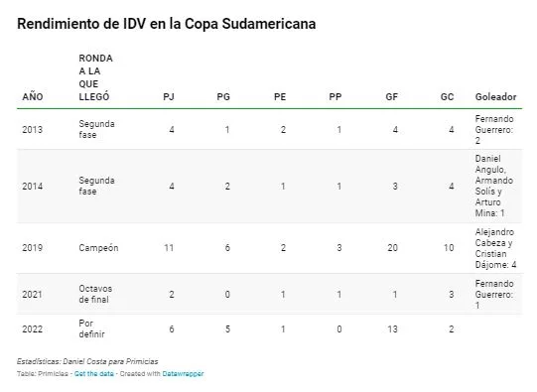
Task: Select 'Octavos de final' cell for 2021
Action: (95, 294)
